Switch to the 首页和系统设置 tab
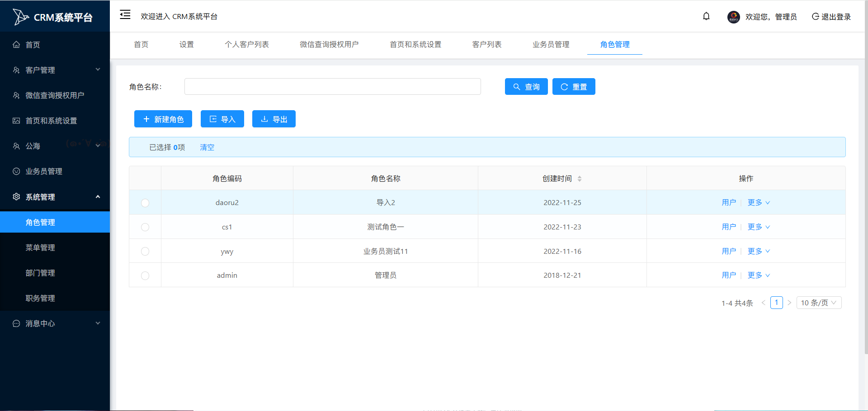Image resolution: width=868 pixels, height=411 pixels. (x=415, y=44)
